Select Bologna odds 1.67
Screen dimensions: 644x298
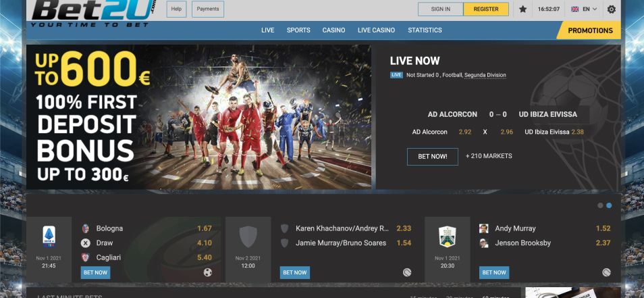pos(205,228)
